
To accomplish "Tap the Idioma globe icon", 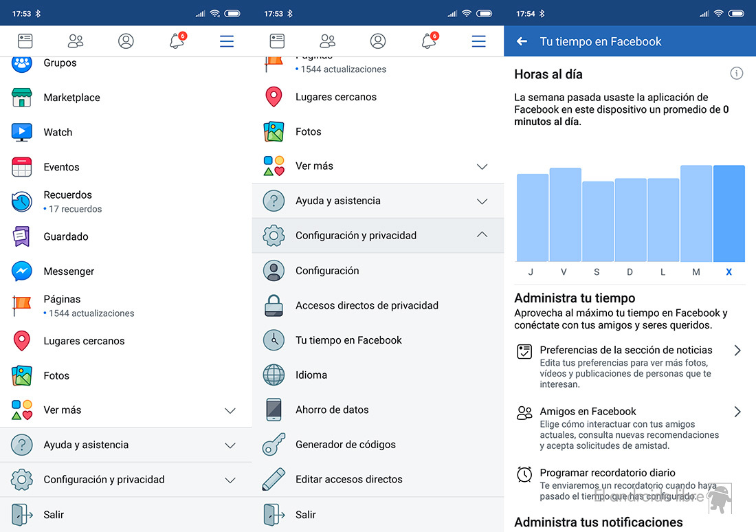I will 274,375.
